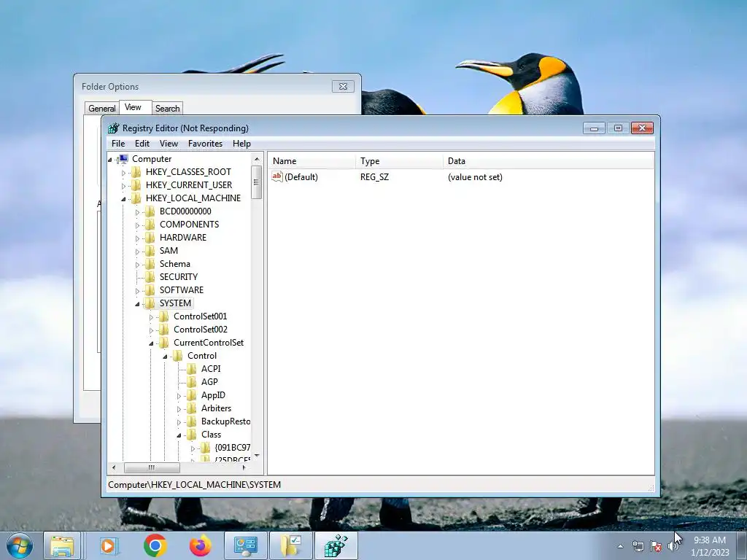
Task: Sort by the Type column header
Action: 399,161
